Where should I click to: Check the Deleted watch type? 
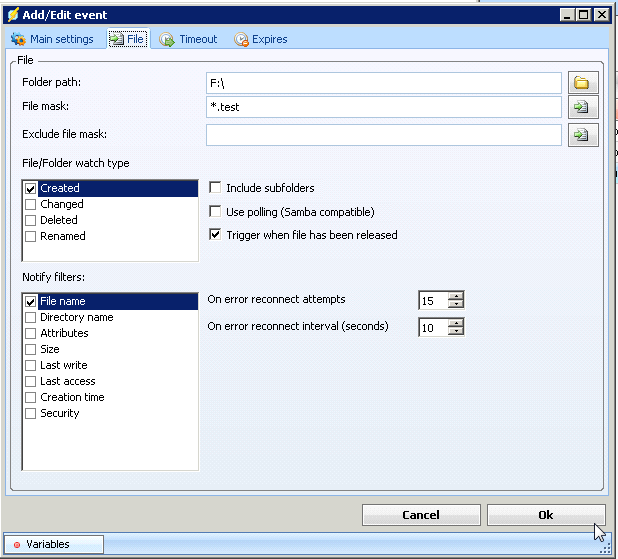[30, 220]
